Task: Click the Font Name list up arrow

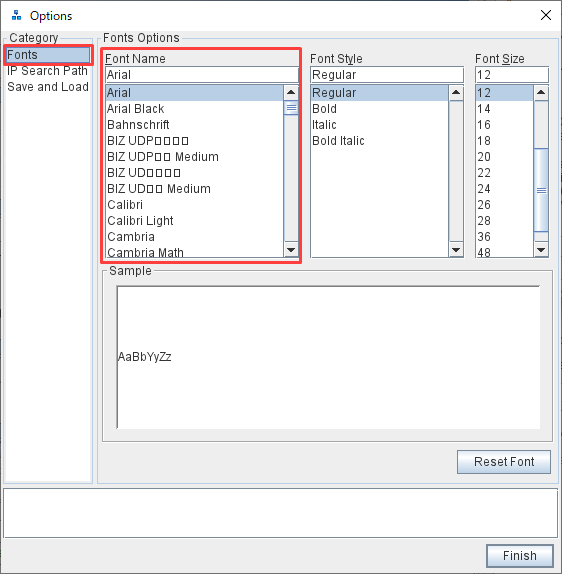Action: point(291,93)
